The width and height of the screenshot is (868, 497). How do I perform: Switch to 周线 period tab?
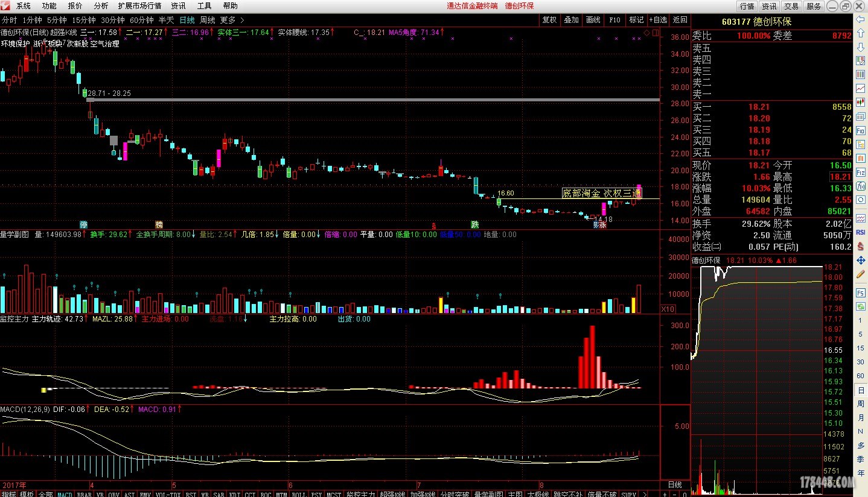(207, 20)
